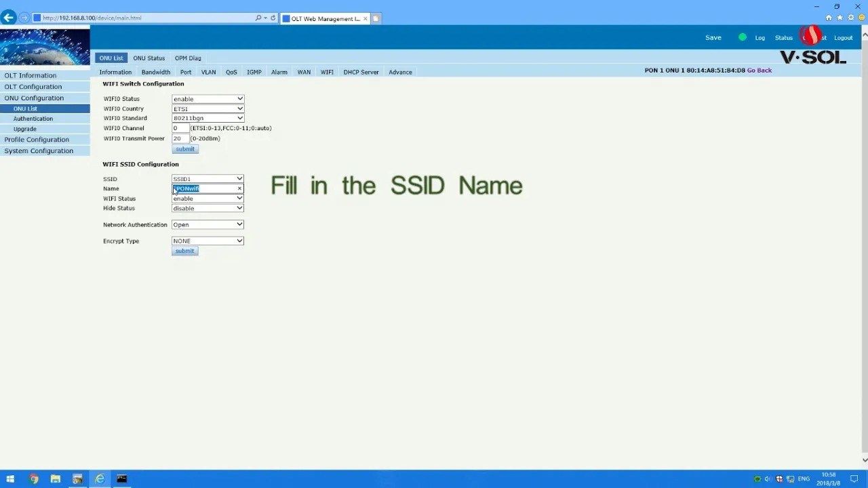The height and width of the screenshot is (488, 868).
Task: Click the Chrome icon in taskbar
Action: coord(34,479)
